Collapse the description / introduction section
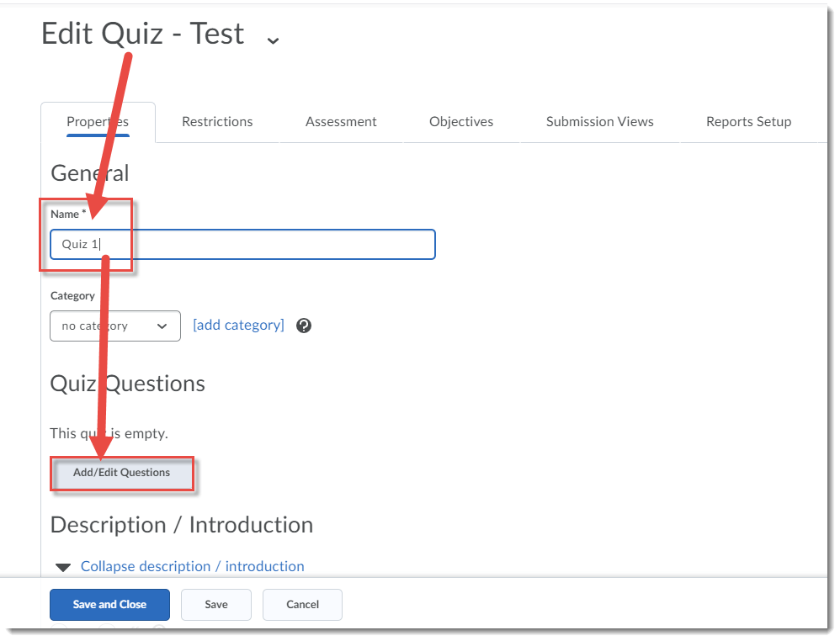The image size is (840, 641). coord(192,566)
